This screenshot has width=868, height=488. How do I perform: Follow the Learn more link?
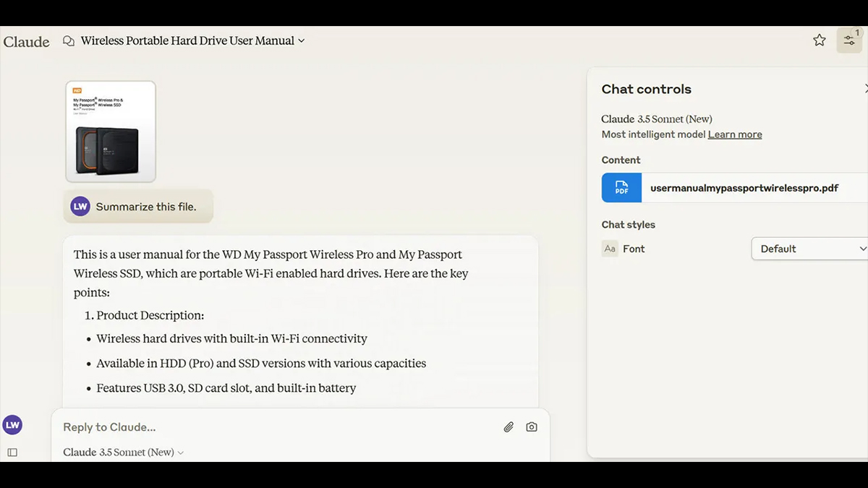coord(735,134)
